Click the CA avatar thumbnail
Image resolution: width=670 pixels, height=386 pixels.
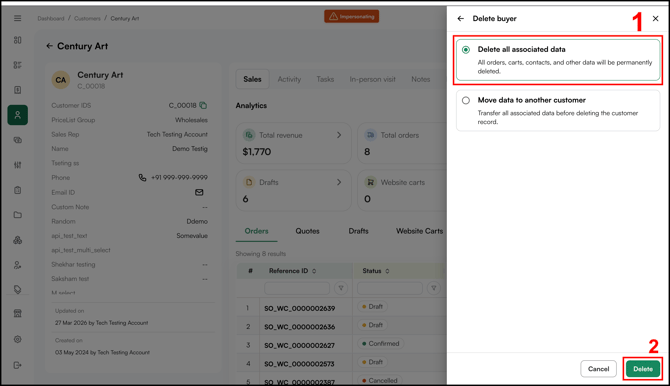[x=61, y=80]
